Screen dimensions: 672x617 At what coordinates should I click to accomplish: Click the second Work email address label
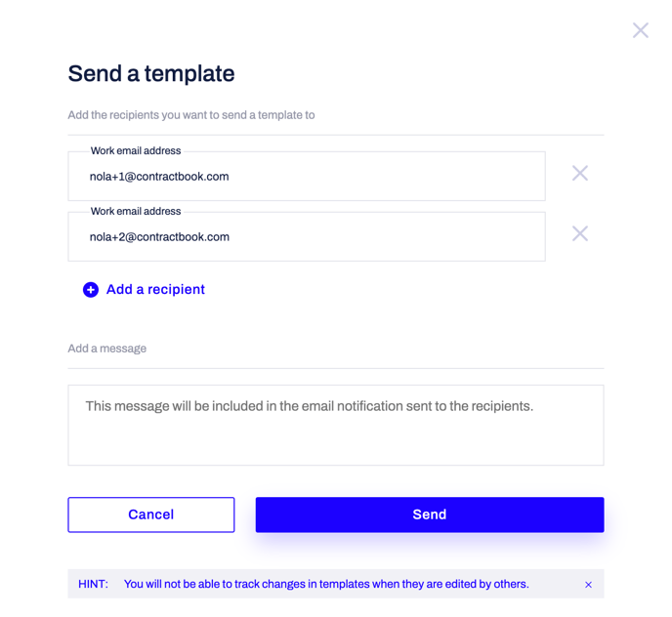tap(136, 211)
